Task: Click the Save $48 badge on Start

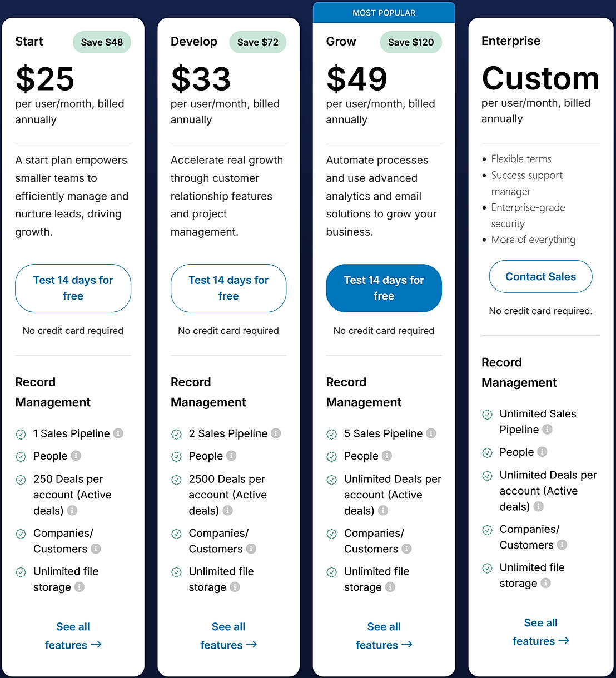Action: coord(102,42)
